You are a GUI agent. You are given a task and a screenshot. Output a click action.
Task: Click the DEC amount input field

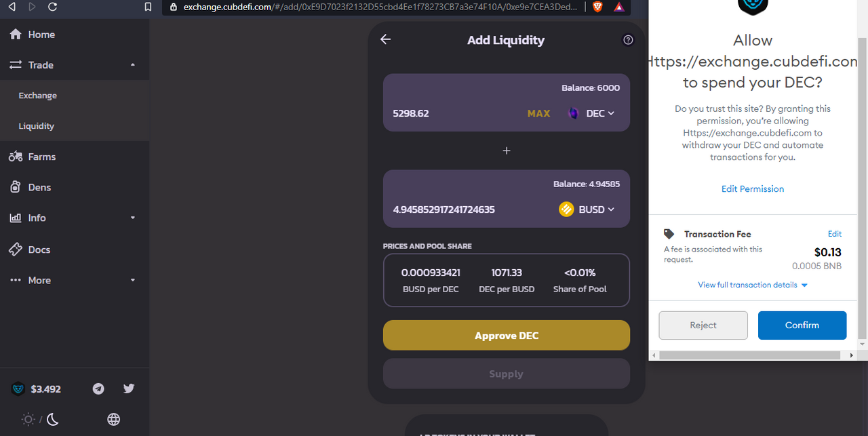coord(454,113)
